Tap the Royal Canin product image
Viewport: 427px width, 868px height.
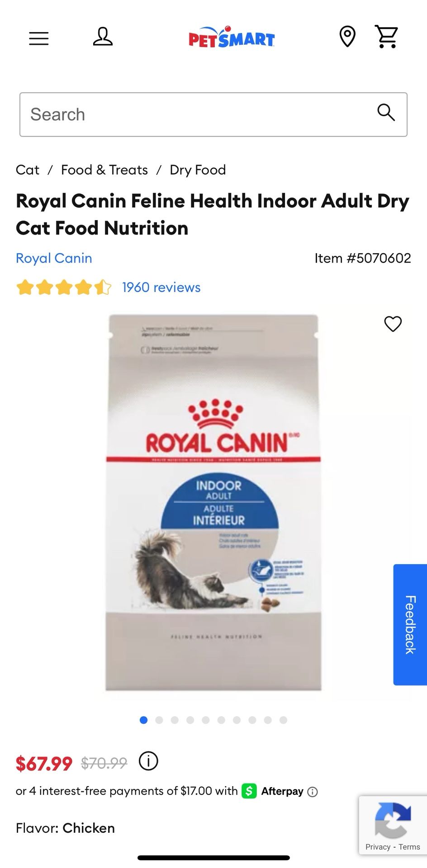tap(213, 502)
